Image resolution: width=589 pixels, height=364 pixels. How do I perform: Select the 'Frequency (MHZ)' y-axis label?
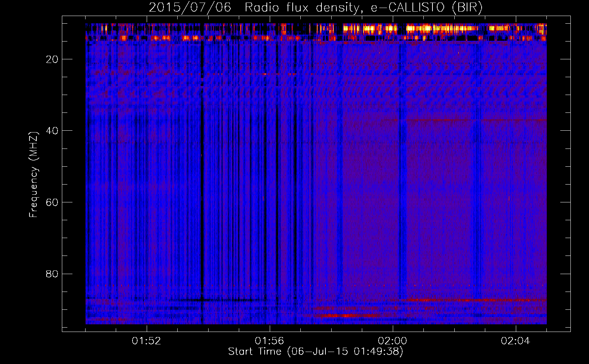click(x=33, y=174)
